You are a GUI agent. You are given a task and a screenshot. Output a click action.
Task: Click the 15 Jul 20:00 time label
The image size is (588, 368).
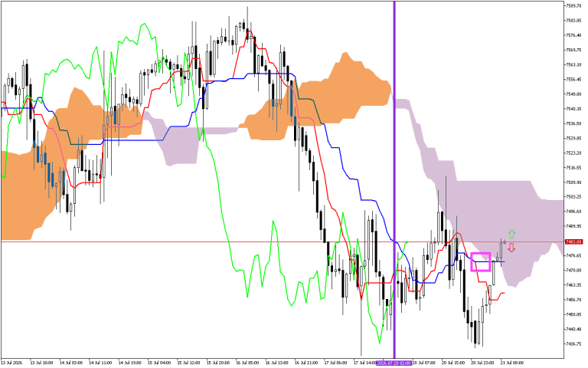pos(218,363)
